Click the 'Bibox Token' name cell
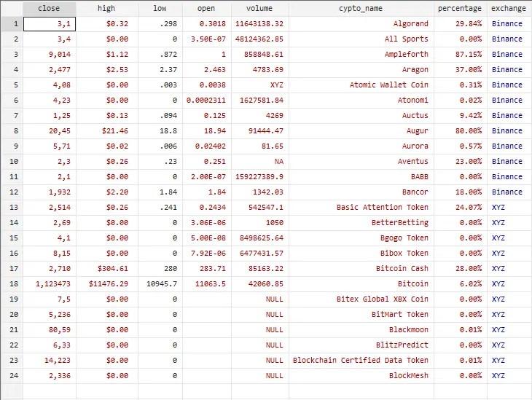The width and height of the screenshot is (532, 400). (x=361, y=253)
